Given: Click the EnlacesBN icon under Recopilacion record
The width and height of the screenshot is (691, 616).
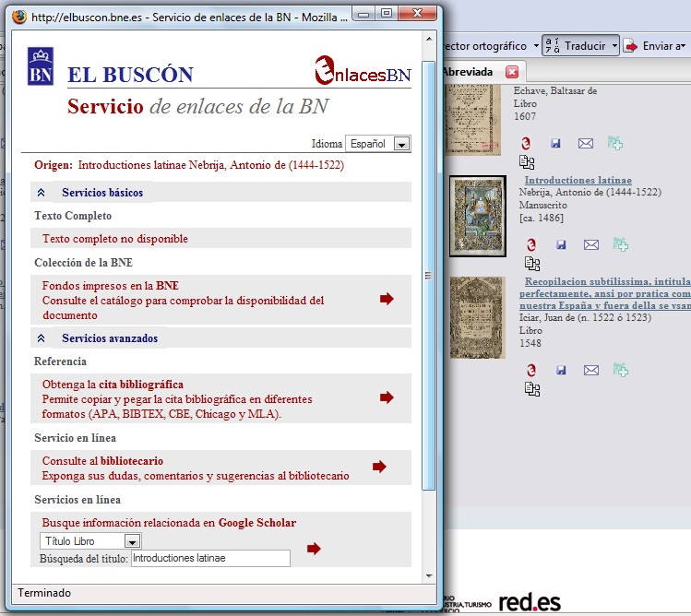Looking at the screenshot, I should click(x=531, y=370).
